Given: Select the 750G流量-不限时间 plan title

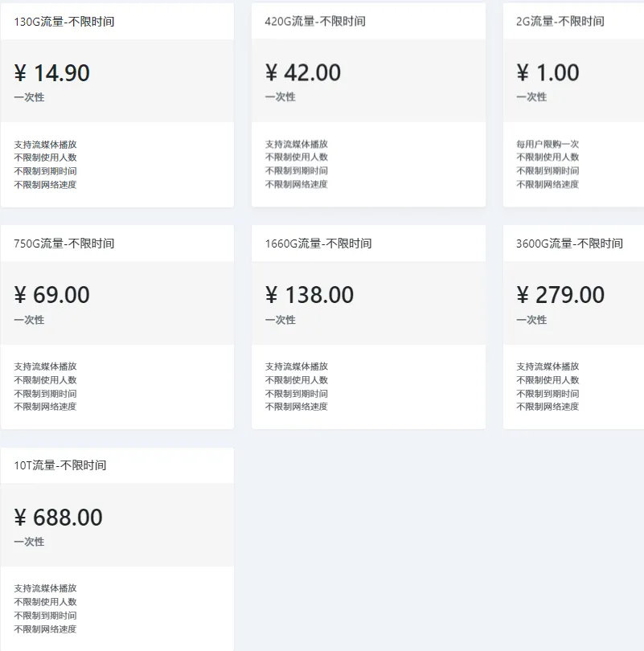Looking at the screenshot, I should [x=64, y=244].
